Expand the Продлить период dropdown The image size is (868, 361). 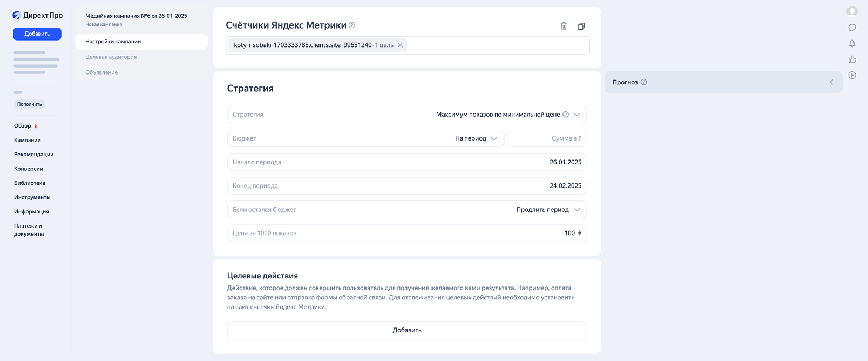pyautogui.click(x=577, y=210)
